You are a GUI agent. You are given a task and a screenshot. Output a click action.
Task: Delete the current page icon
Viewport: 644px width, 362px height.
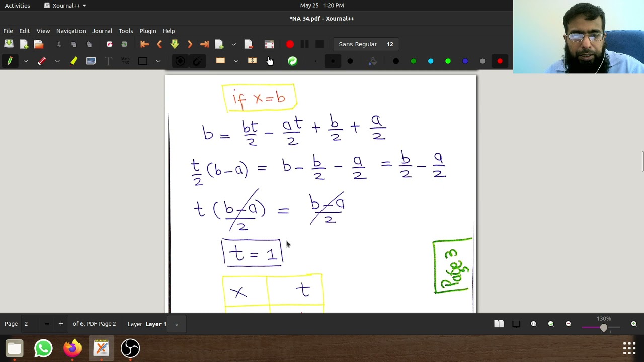point(248,44)
